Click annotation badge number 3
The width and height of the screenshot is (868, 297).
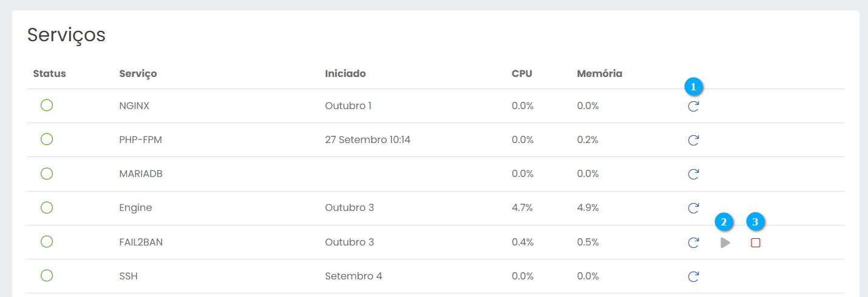(x=755, y=222)
